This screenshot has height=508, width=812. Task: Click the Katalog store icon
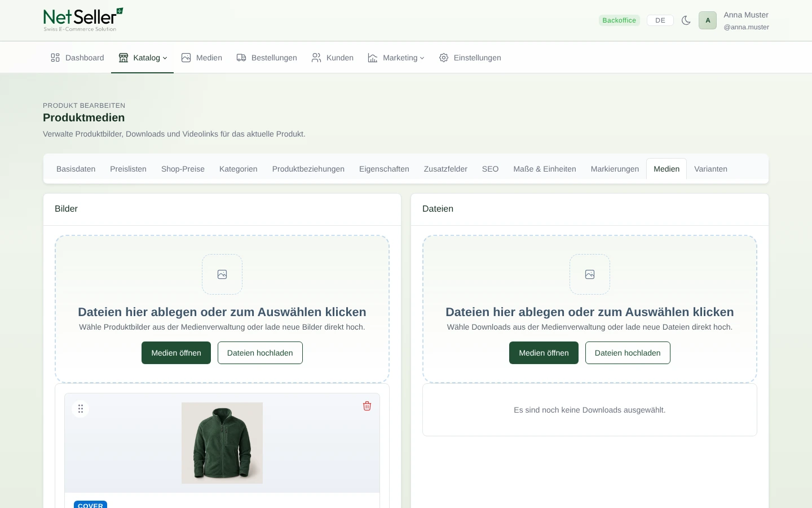coord(123,58)
